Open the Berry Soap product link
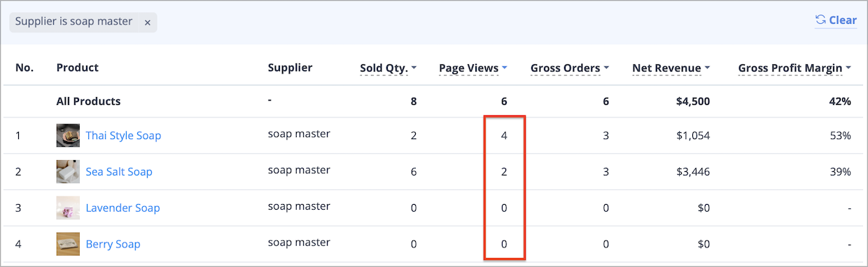Viewport: 868px width, 267px height. tap(113, 245)
